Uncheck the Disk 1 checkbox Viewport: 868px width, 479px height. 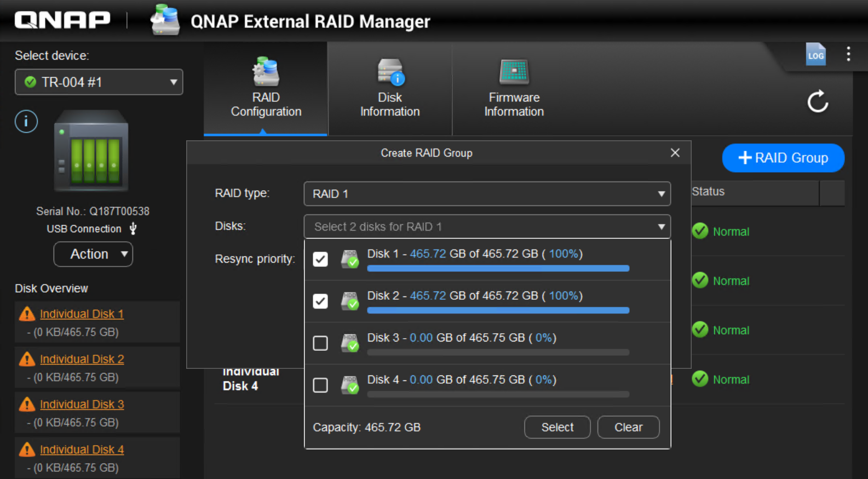(320, 259)
